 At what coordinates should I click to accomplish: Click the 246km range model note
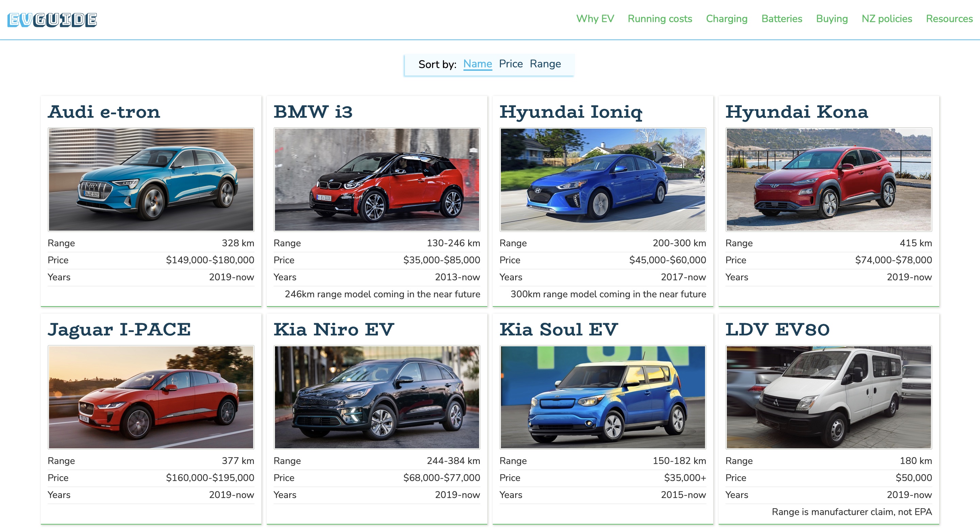tap(382, 294)
